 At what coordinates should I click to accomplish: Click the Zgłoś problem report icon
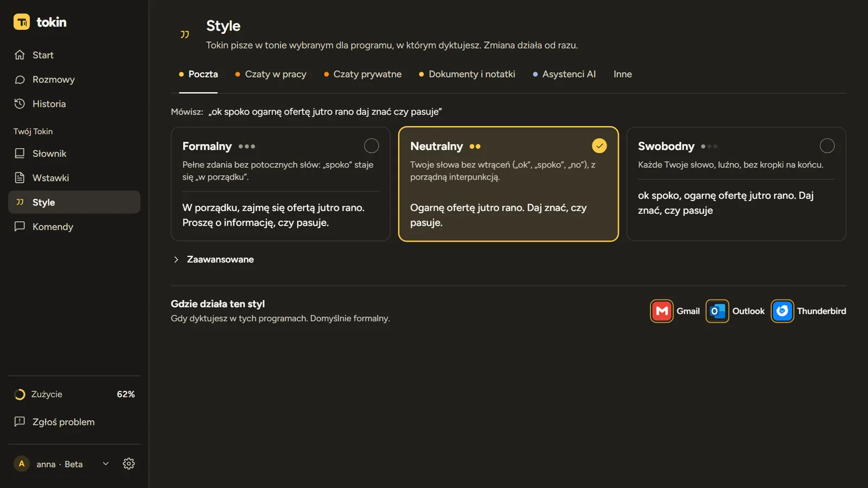point(20,422)
